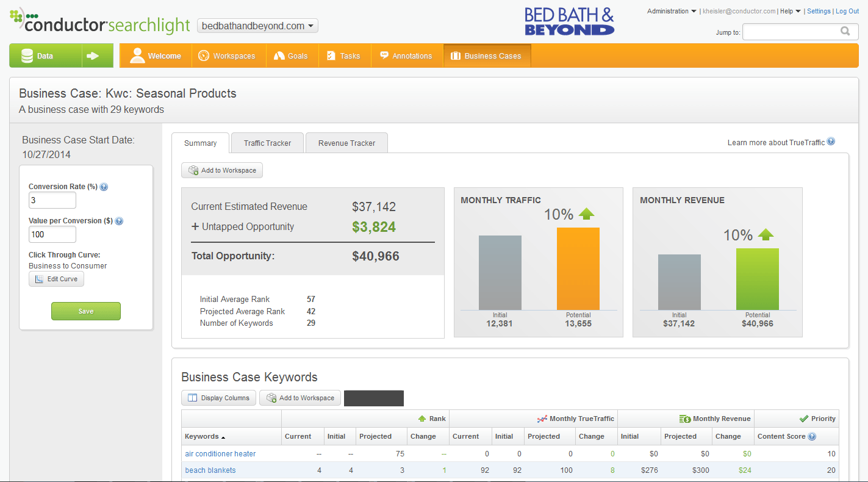The image size is (868, 482).
Task: Click the magnifier icon in Jump to
Action: [x=845, y=31]
